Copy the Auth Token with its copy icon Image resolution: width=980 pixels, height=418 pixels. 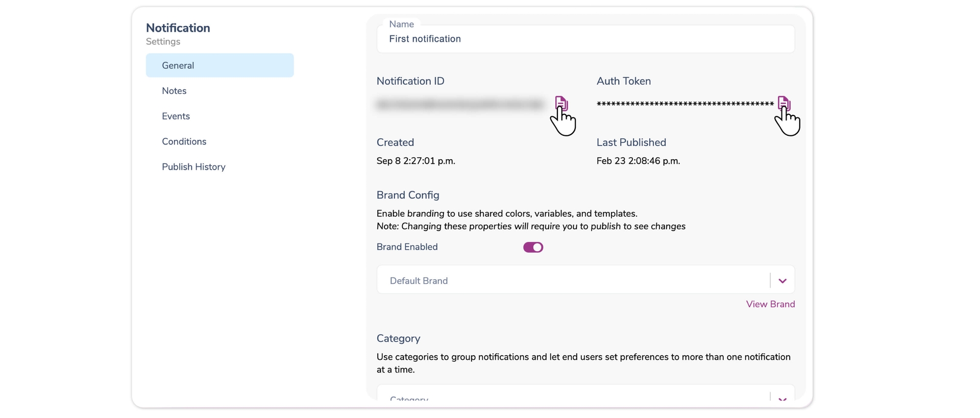pyautogui.click(x=783, y=103)
